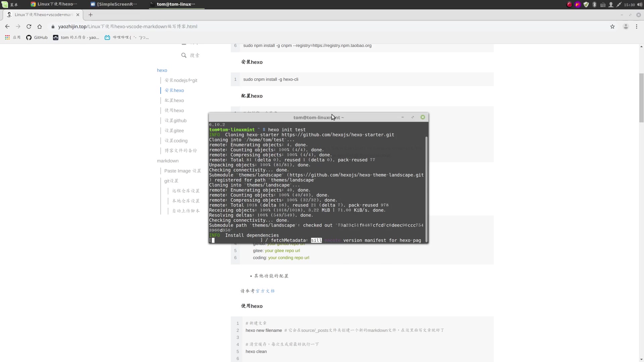This screenshot has width=644, height=362.
Task: Go to 安装nodejs和git section
Action: 181,80
